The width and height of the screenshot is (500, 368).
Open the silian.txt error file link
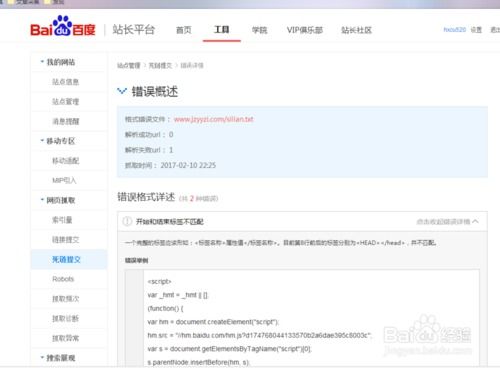[x=214, y=119]
